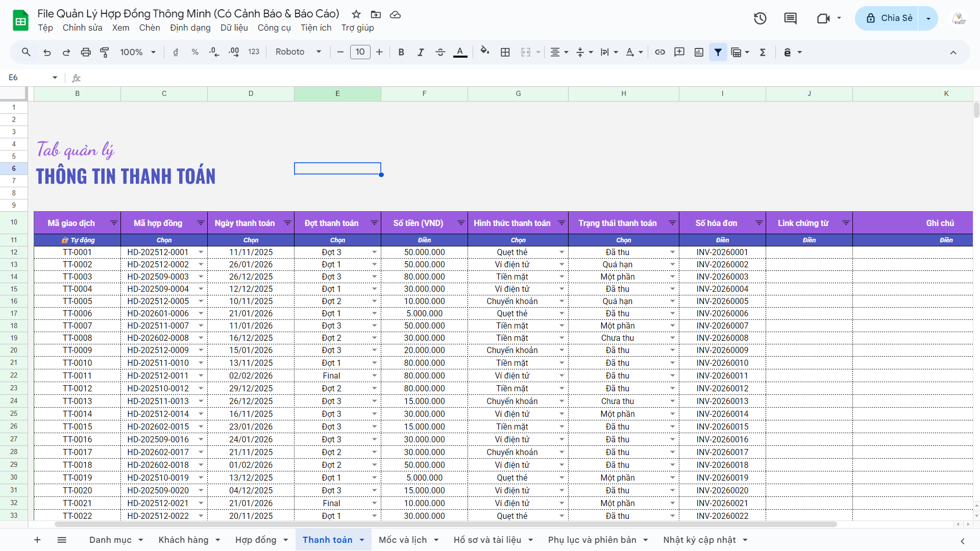Toggle the filter funnel button
980x551 pixels.
tap(718, 52)
